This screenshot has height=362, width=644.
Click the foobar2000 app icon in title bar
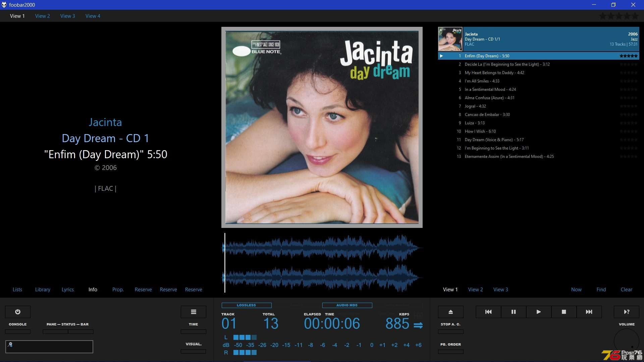click(4, 5)
